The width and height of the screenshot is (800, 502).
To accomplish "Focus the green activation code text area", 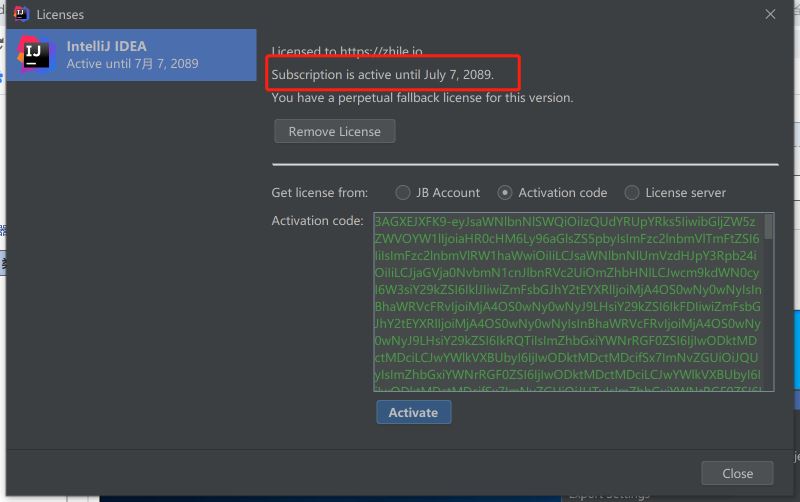I will (573, 302).
